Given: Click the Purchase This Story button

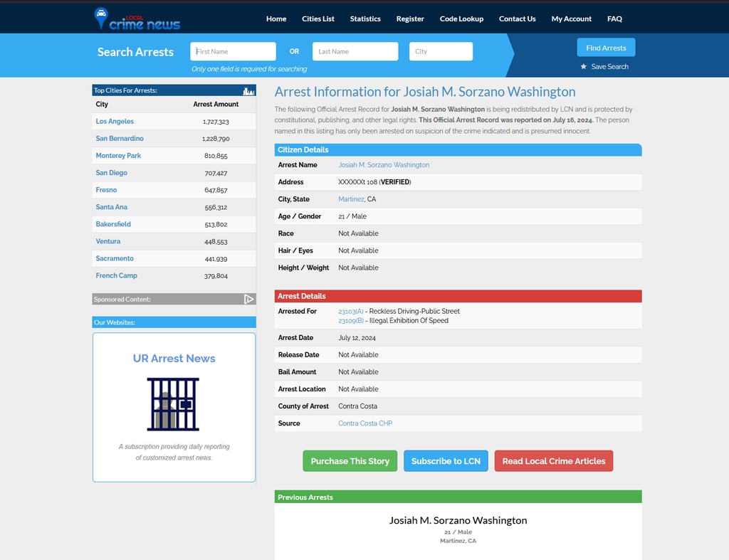Looking at the screenshot, I should pyautogui.click(x=350, y=461).
